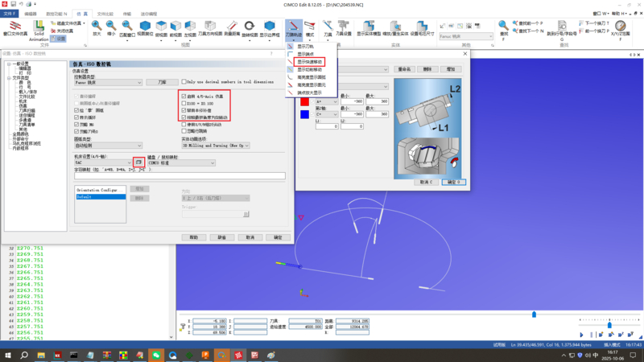This screenshot has height=362, width=644.
Task: Click the red color swatch
Action: (x=305, y=101)
